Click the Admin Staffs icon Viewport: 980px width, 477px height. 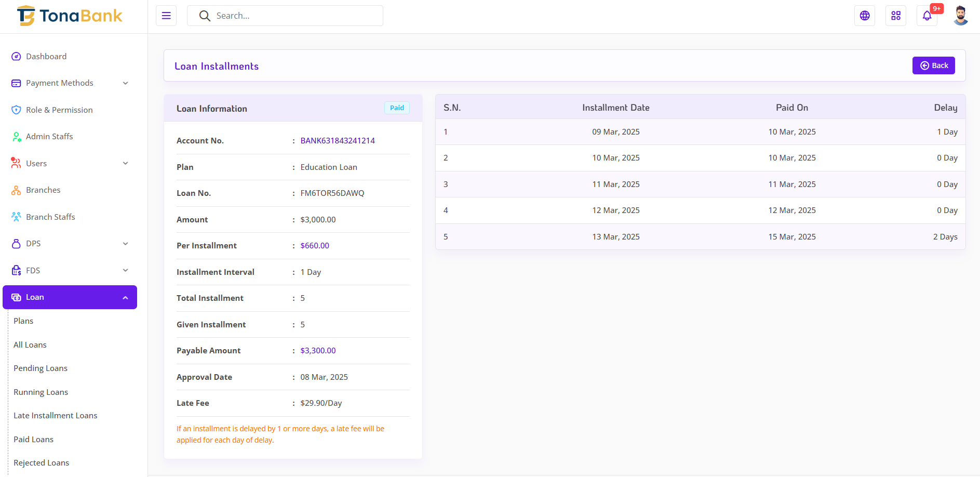[16, 137]
